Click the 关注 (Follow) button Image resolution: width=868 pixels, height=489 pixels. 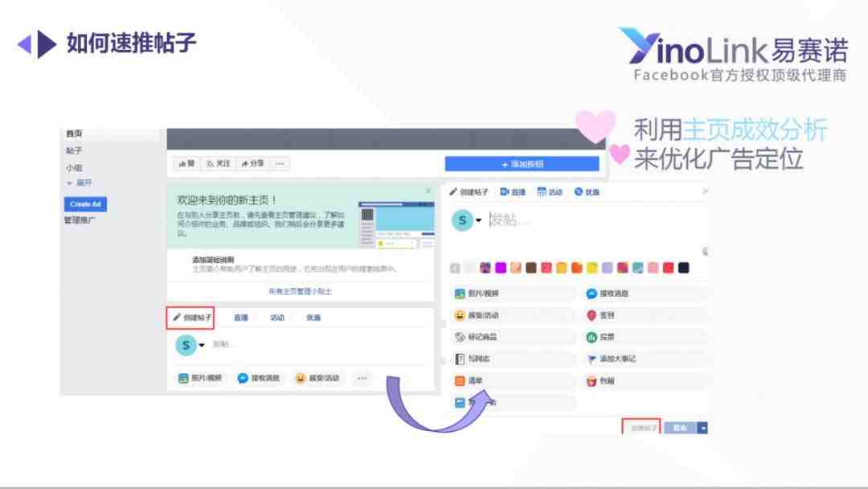tap(218, 163)
